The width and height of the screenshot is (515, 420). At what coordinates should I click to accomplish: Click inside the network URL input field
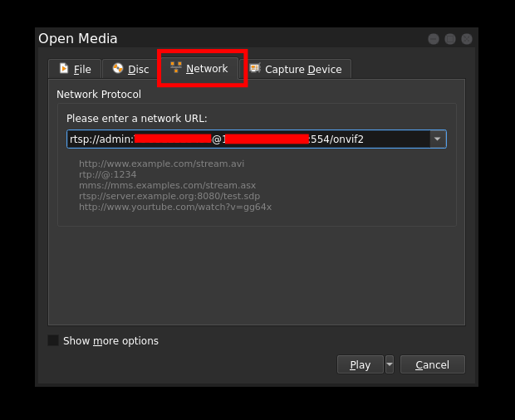tap(248, 139)
